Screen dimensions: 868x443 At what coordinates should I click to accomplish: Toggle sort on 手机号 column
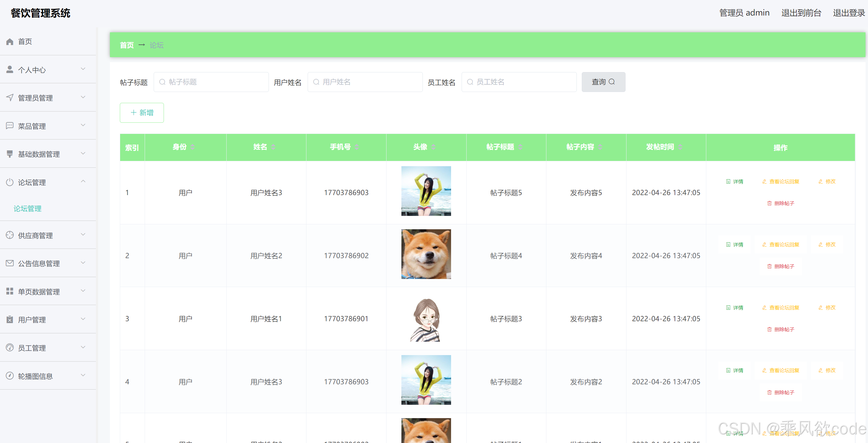click(357, 147)
